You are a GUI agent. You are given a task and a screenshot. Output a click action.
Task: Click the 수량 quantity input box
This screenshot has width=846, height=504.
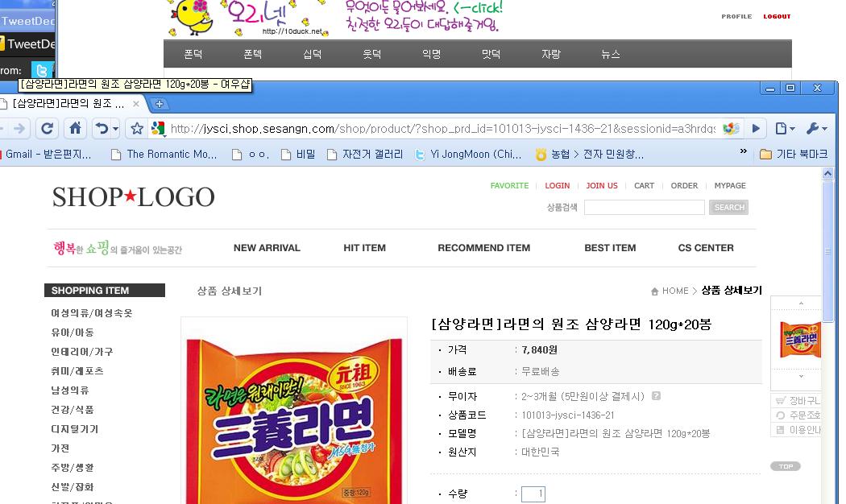[x=533, y=494]
